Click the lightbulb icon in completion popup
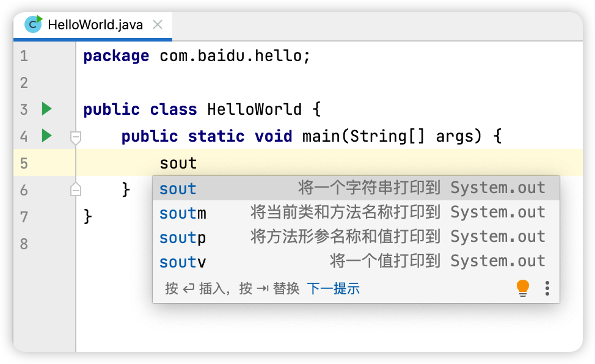 (x=523, y=288)
